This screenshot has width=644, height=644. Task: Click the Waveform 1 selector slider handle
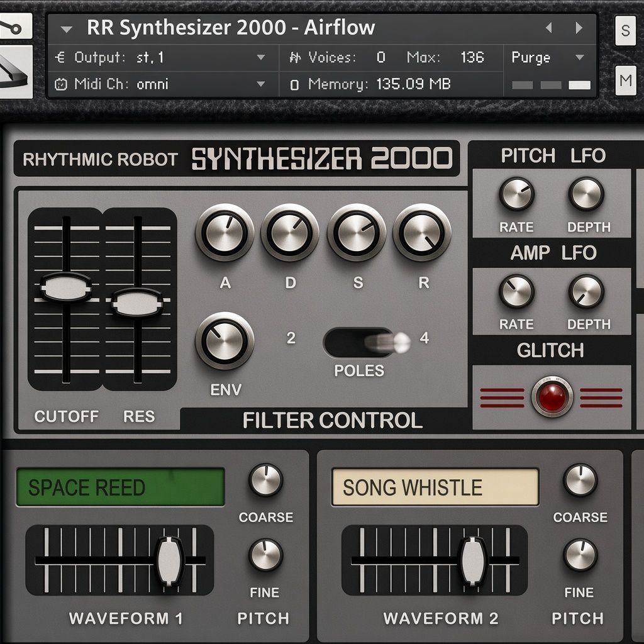(169, 560)
